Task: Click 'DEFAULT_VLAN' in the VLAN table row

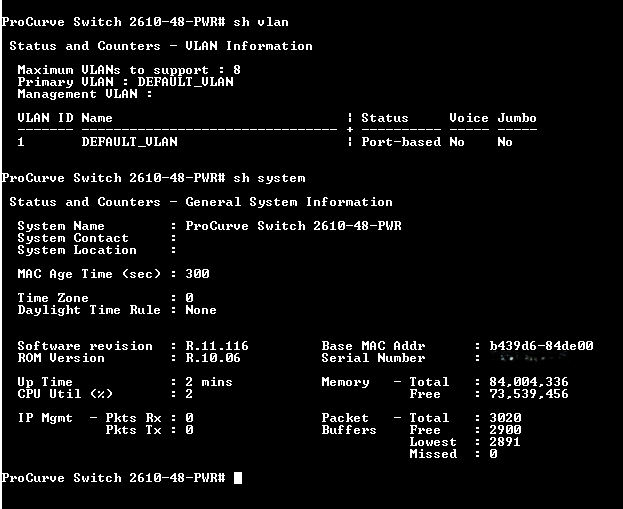Action: click(x=130, y=142)
